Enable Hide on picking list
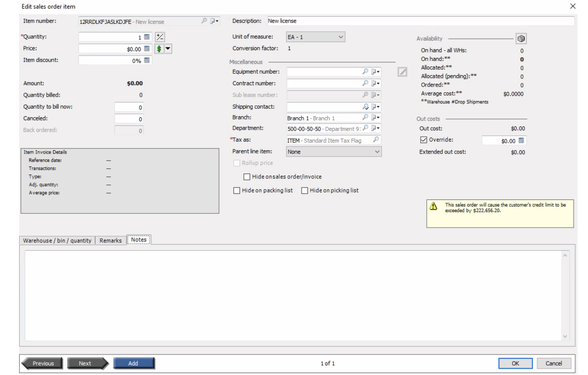 [304, 190]
